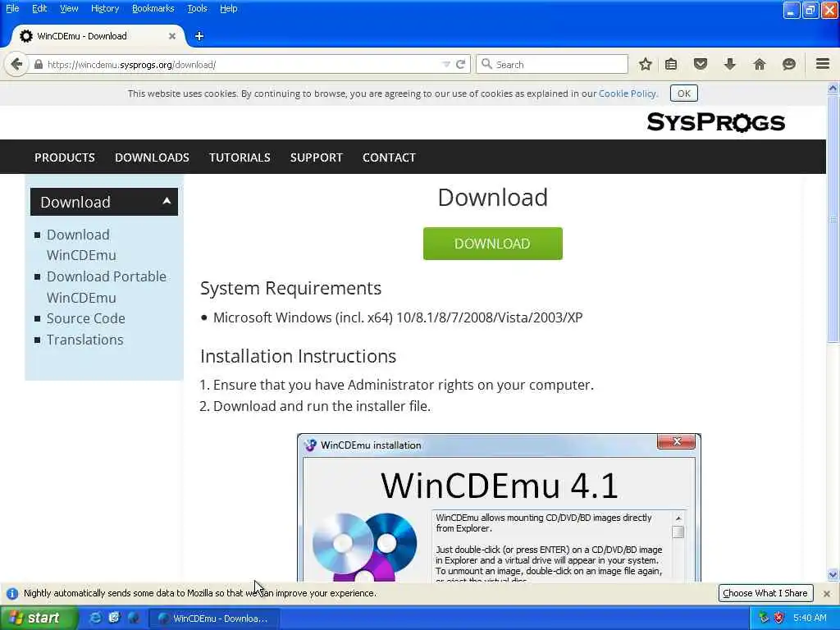
Task: Go back using the browser back arrow
Action: coord(16,65)
